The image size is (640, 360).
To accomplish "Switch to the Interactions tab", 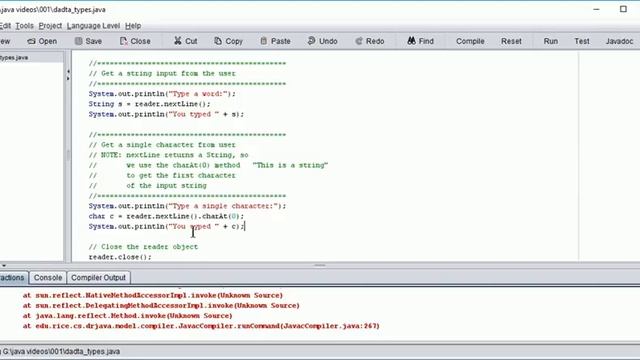I will tap(13, 278).
